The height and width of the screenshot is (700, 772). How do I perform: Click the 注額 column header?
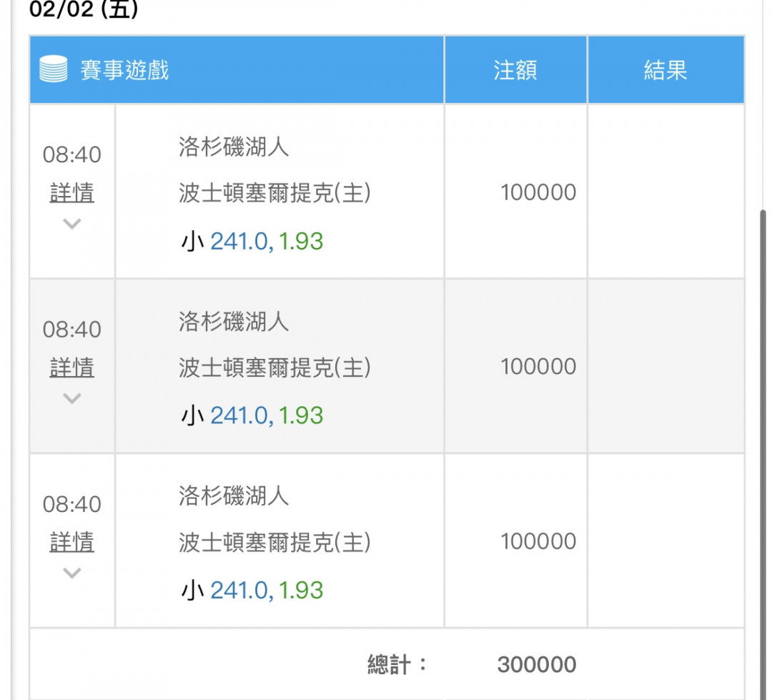click(515, 69)
